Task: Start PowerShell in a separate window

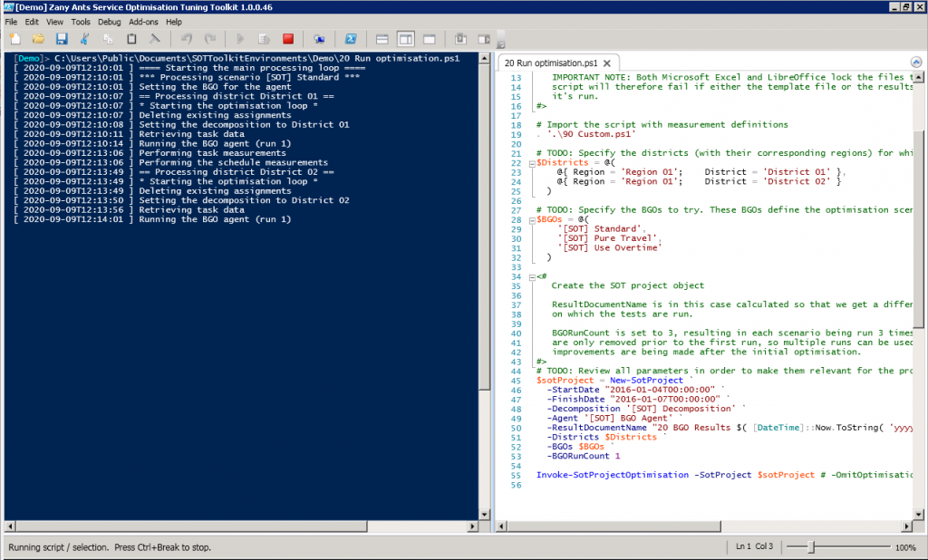Action: point(351,39)
